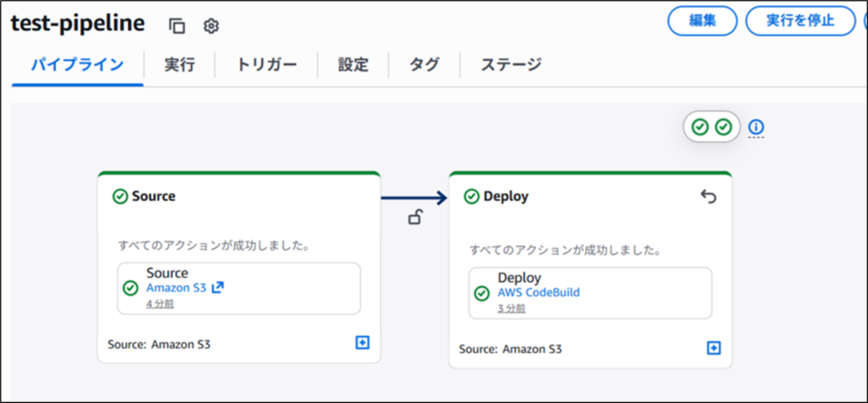The height and width of the screenshot is (403, 868).
Task: Toggle the transition lock between stages
Action: pyautogui.click(x=415, y=218)
